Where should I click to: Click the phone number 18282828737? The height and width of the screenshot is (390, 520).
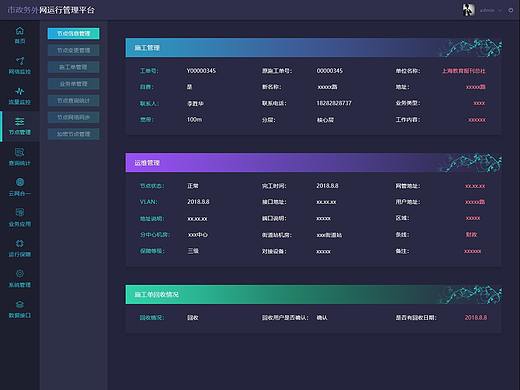[x=334, y=103]
